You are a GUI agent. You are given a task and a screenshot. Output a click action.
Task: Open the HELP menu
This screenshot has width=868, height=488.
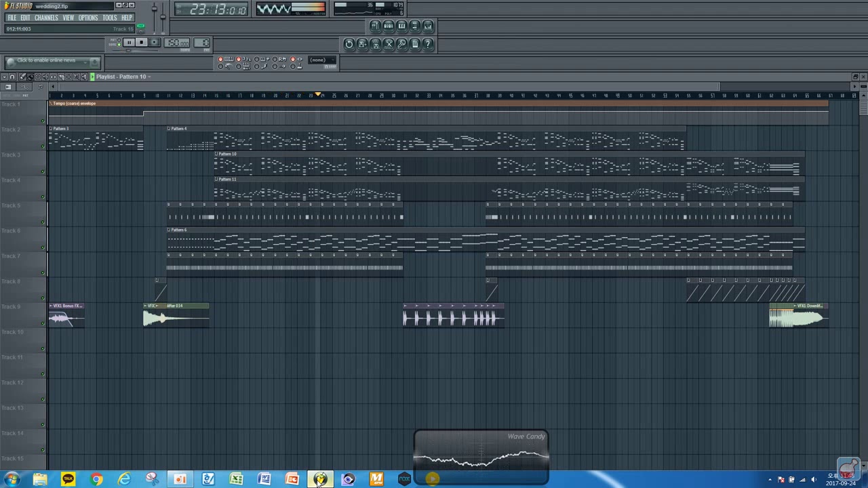coord(127,18)
